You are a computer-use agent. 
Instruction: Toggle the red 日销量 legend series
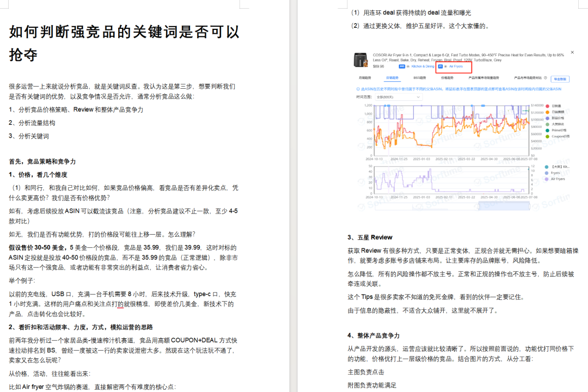[554, 106]
